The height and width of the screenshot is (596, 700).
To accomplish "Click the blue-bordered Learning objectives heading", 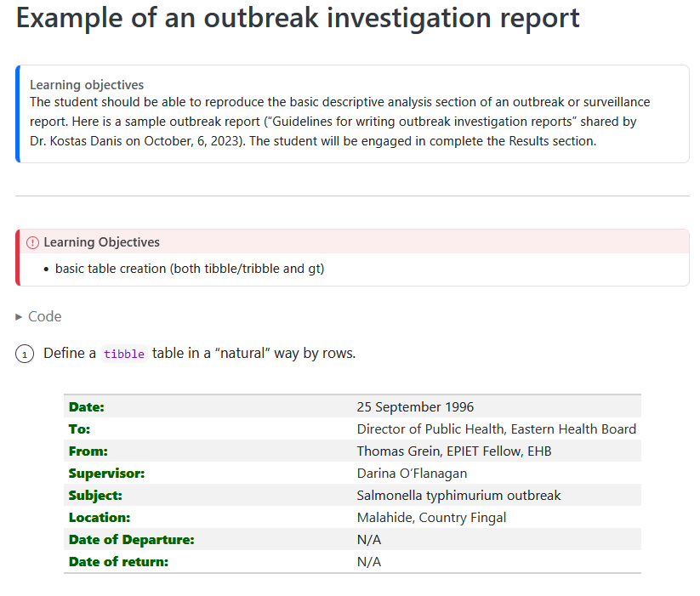I will [87, 85].
